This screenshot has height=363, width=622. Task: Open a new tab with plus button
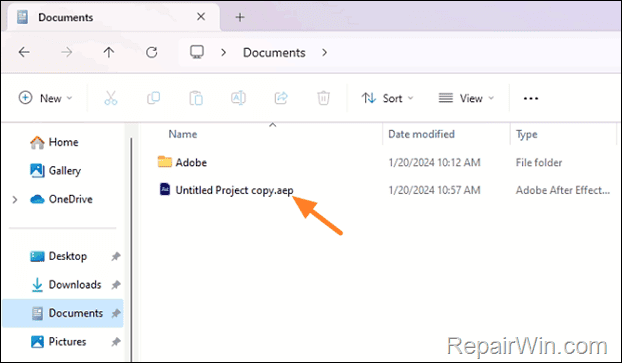coord(240,17)
